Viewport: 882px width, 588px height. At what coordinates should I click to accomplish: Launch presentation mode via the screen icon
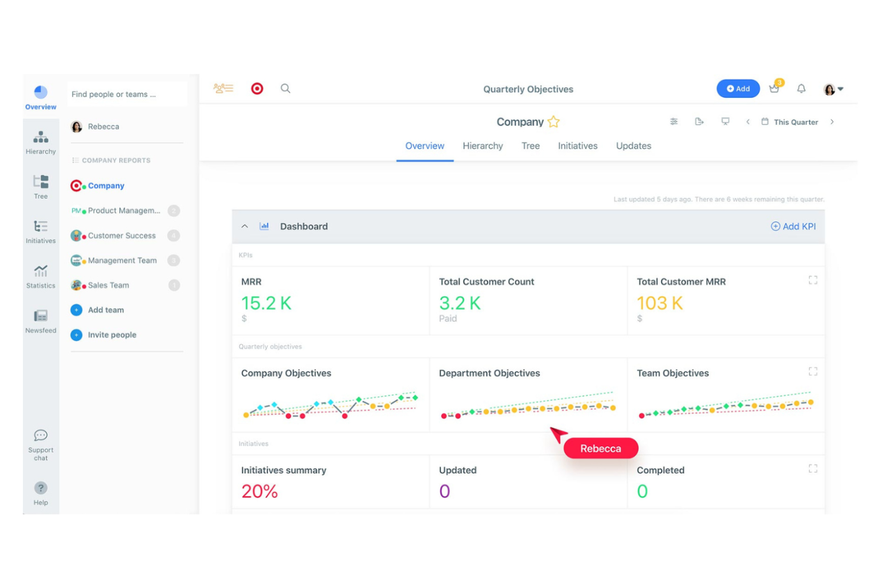725,122
